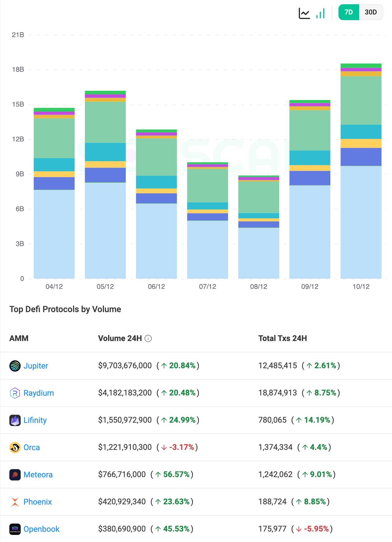Screen dimensions: 392x542
Task: Click the Phoenix logo icon
Action: pyautogui.click(x=15, y=502)
